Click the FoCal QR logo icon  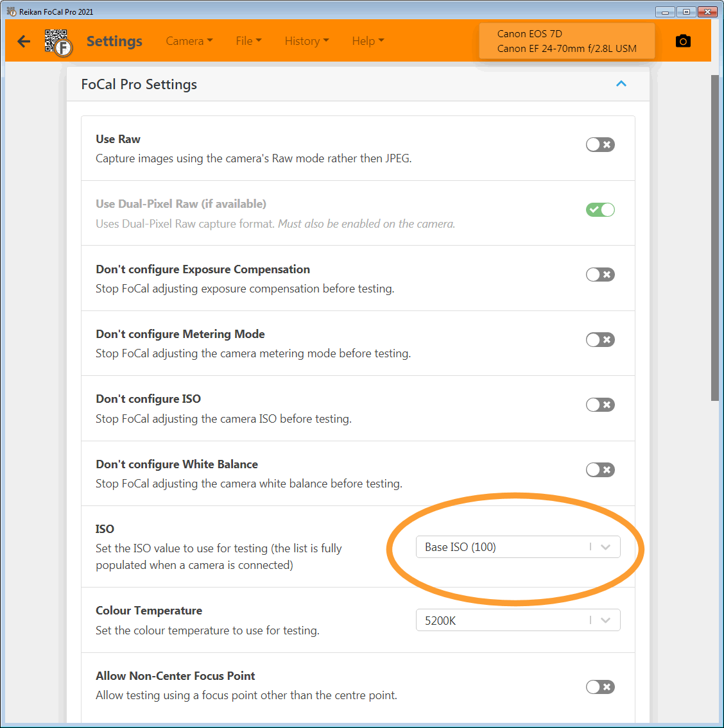coord(58,43)
